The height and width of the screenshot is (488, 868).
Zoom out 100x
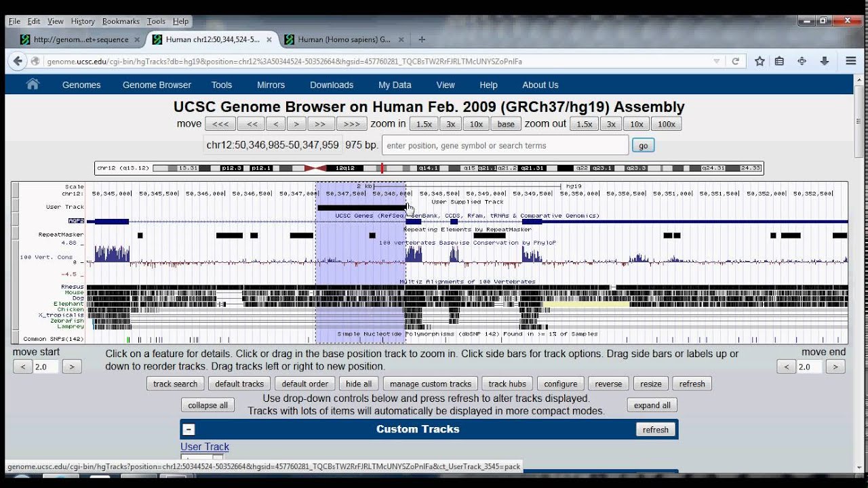click(667, 124)
